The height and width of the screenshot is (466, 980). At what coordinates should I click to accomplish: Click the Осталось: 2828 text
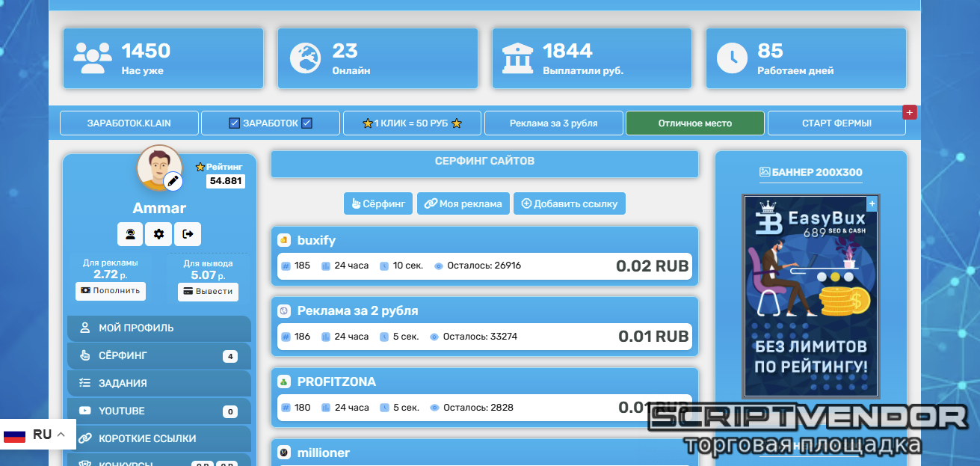click(x=478, y=408)
